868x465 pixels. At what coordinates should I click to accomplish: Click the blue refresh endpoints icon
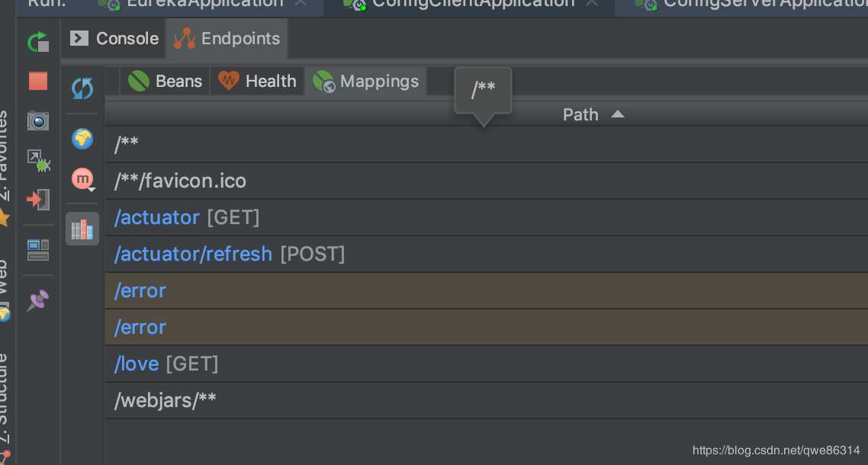click(82, 88)
